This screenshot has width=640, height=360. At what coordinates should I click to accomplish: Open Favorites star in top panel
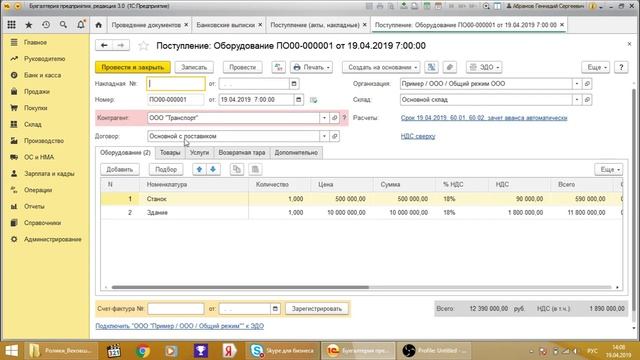pyautogui.click(x=29, y=25)
